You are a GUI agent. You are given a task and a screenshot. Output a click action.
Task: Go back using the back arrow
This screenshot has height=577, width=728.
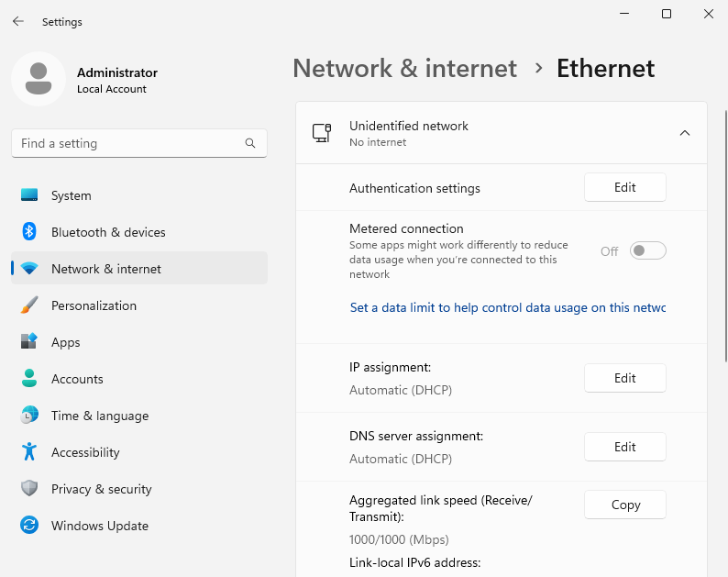coord(18,21)
